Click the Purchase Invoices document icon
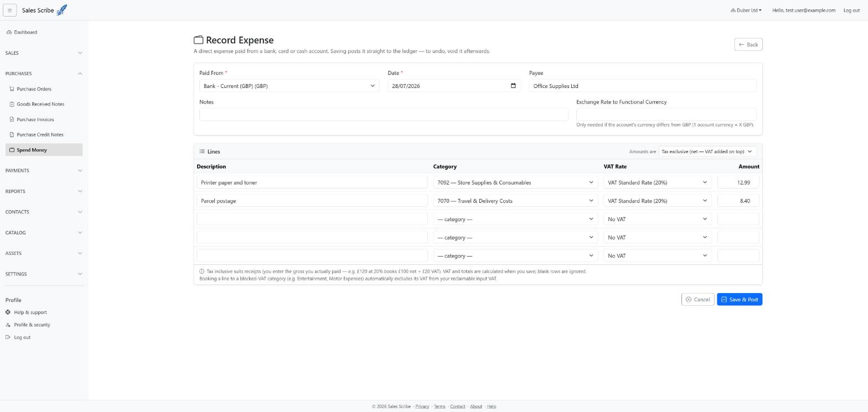This screenshot has width=868, height=412. 12,119
